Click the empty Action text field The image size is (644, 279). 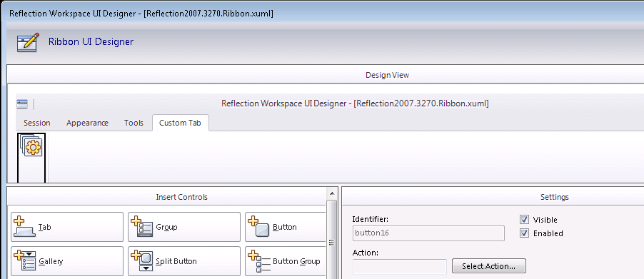400,266
